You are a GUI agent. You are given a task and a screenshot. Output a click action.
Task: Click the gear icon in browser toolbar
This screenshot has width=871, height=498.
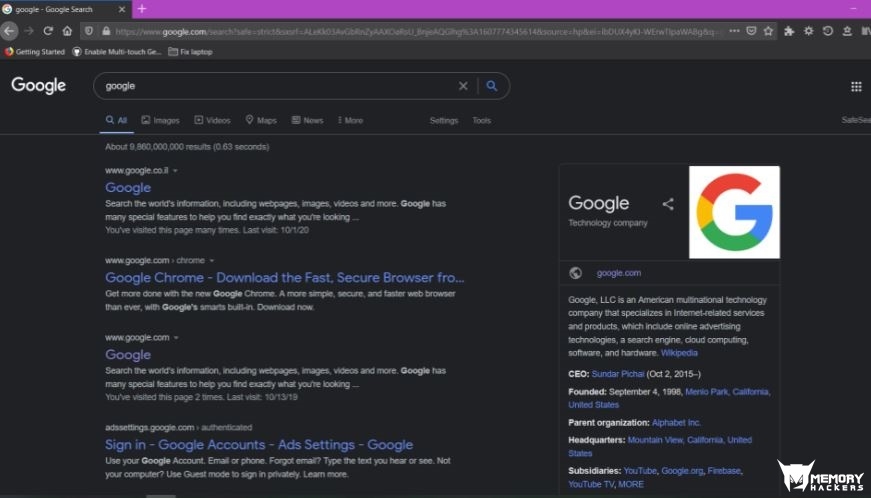[808, 31]
